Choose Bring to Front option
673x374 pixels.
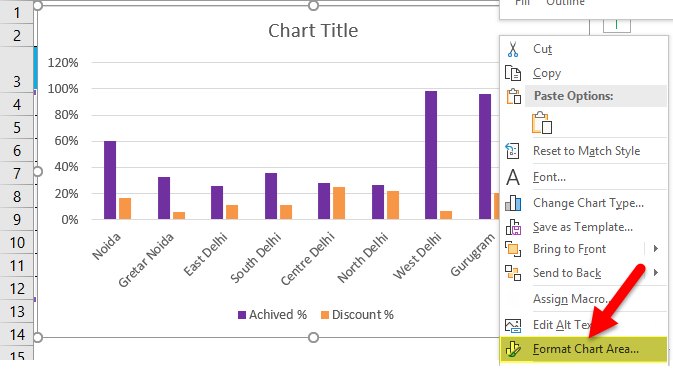pos(569,249)
